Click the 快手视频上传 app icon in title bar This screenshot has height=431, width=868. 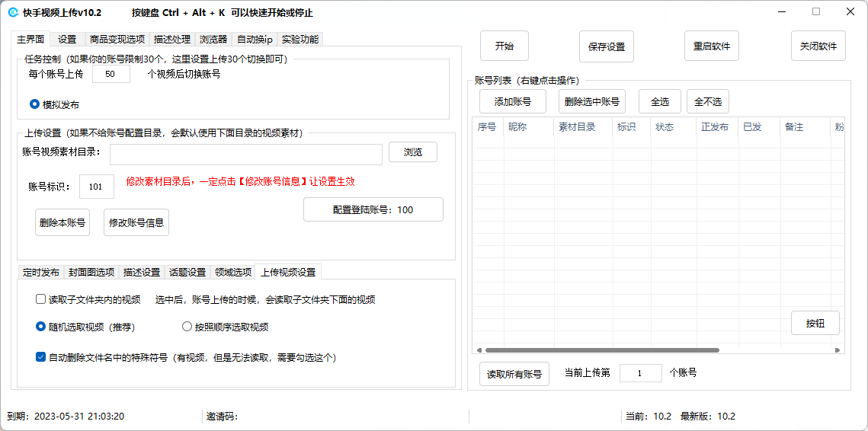pos(13,12)
